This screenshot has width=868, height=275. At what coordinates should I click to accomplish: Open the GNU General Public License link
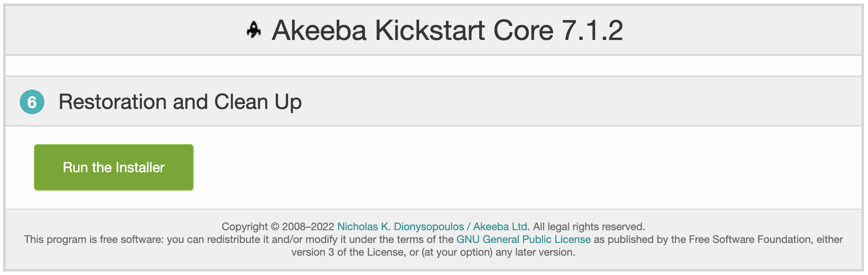[x=523, y=240]
